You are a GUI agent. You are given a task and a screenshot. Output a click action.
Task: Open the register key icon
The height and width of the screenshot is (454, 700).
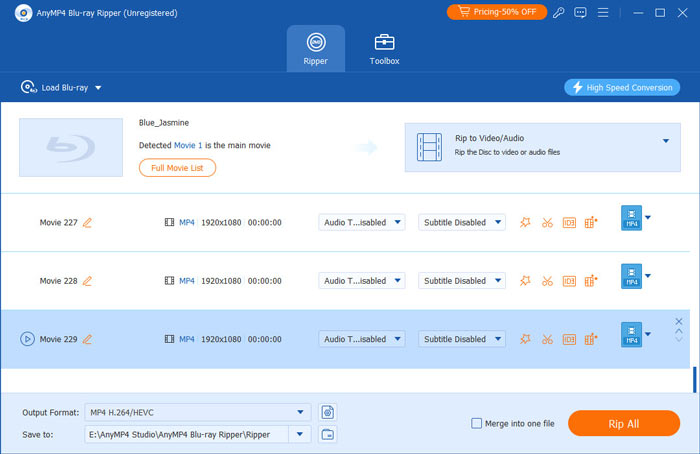(558, 12)
